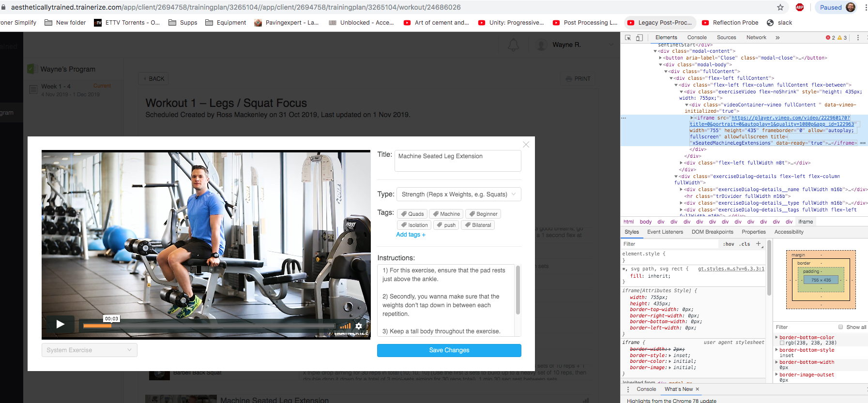
Task: Adjust the video volume bars
Action: (x=345, y=326)
